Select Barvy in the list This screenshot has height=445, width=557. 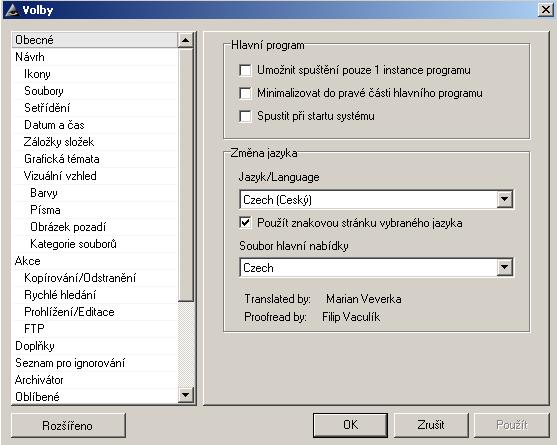(x=94, y=193)
